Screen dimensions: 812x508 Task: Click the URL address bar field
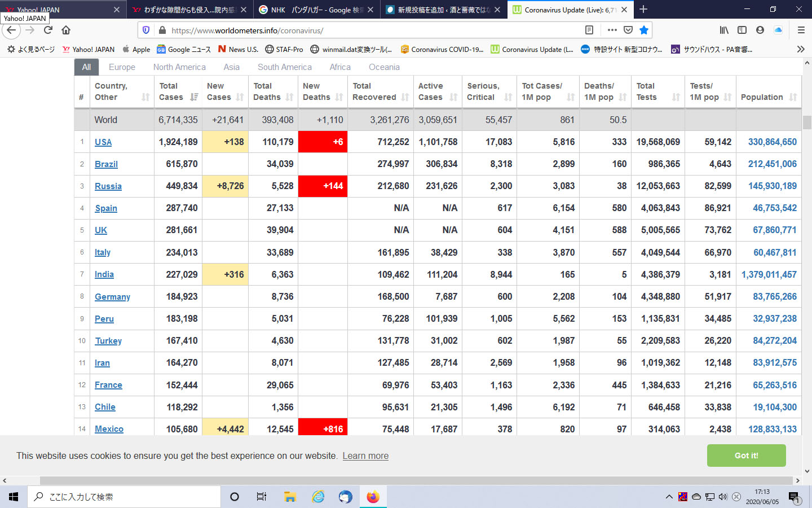tap(367, 30)
